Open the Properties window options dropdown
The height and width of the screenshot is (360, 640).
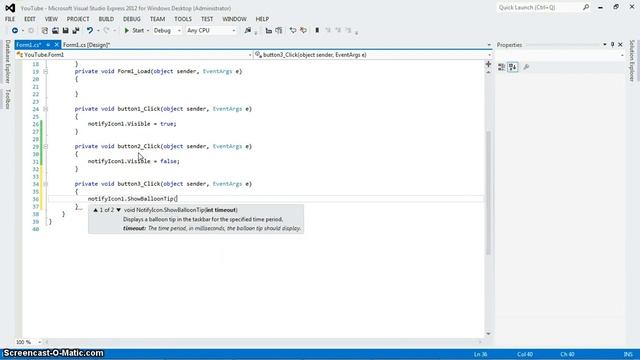(x=604, y=44)
